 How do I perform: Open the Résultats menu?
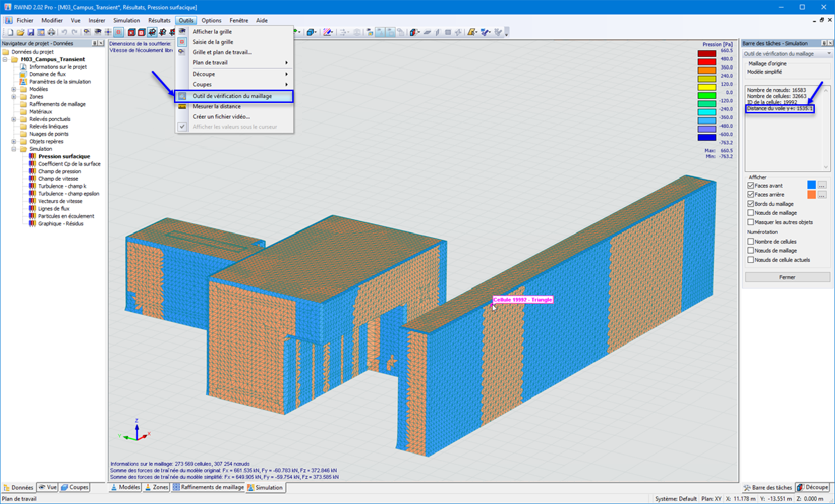point(159,21)
